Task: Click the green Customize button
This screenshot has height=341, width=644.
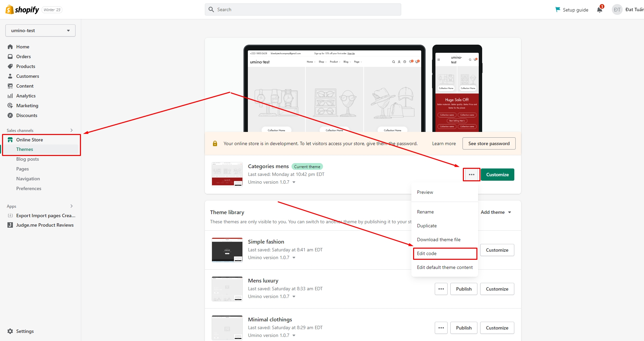Action: 497,175
